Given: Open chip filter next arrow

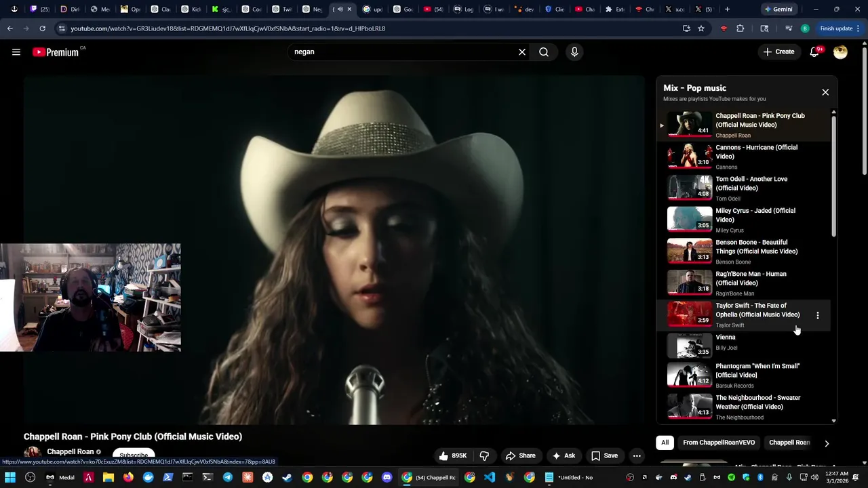Looking at the screenshot, I should (x=827, y=443).
